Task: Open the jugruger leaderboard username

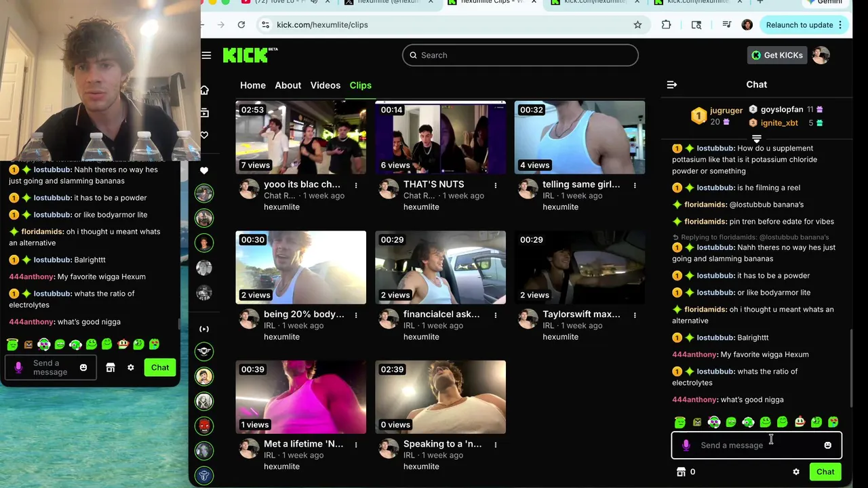Action: pos(726,110)
